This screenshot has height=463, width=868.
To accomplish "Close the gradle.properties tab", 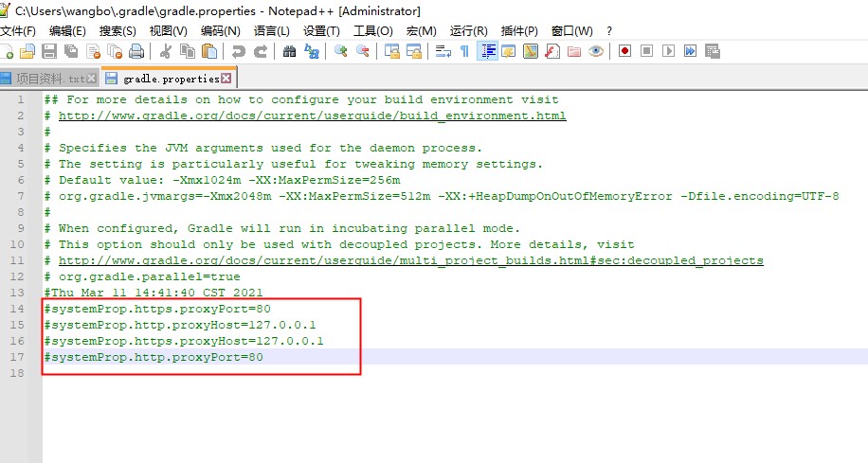I will pyautogui.click(x=226, y=78).
